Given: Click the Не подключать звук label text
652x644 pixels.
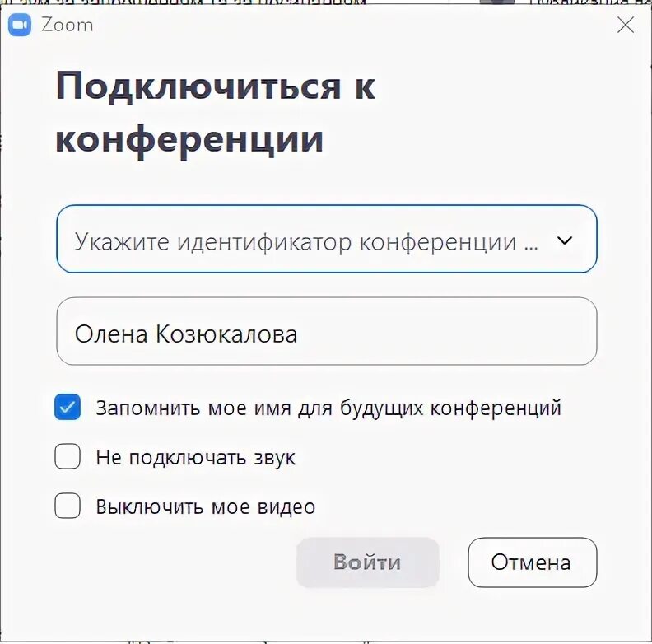Looking at the screenshot, I should click(195, 458).
